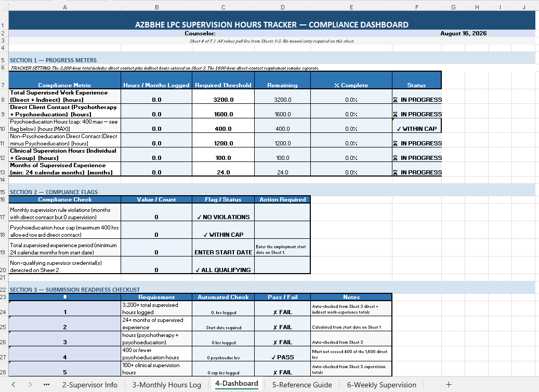This screenshot has width=539, height=392.
Task: Open the 3-Monthly Hours Log sheet tab
Action: click(167, 385)
